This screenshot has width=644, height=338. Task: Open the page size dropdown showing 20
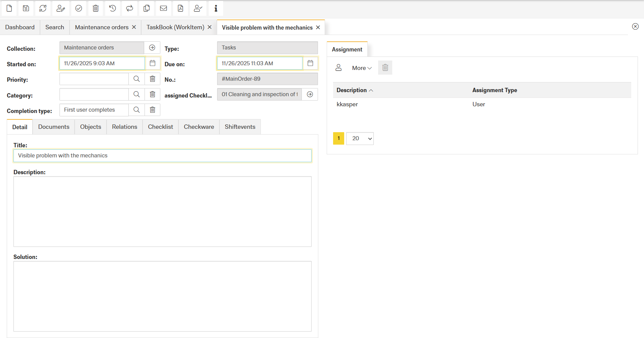coord(360,139)
